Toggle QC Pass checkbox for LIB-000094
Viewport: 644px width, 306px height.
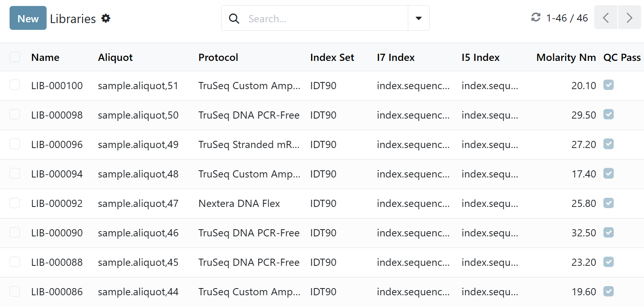(x=609, y=173)
